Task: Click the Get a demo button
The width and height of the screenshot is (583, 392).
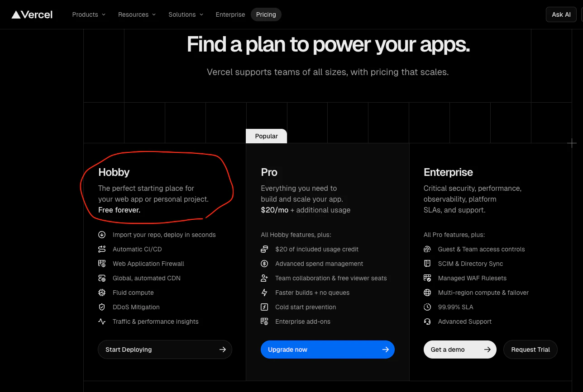Action: [x=460, y=349]
